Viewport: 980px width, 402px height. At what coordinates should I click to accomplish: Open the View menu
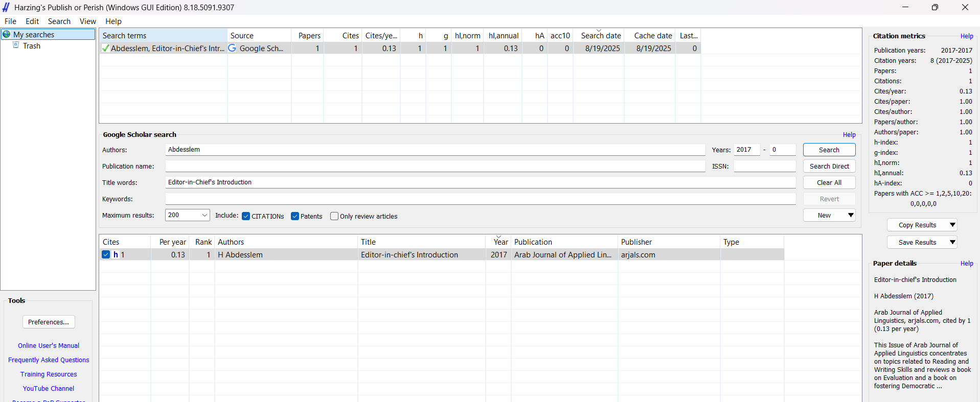88,21
